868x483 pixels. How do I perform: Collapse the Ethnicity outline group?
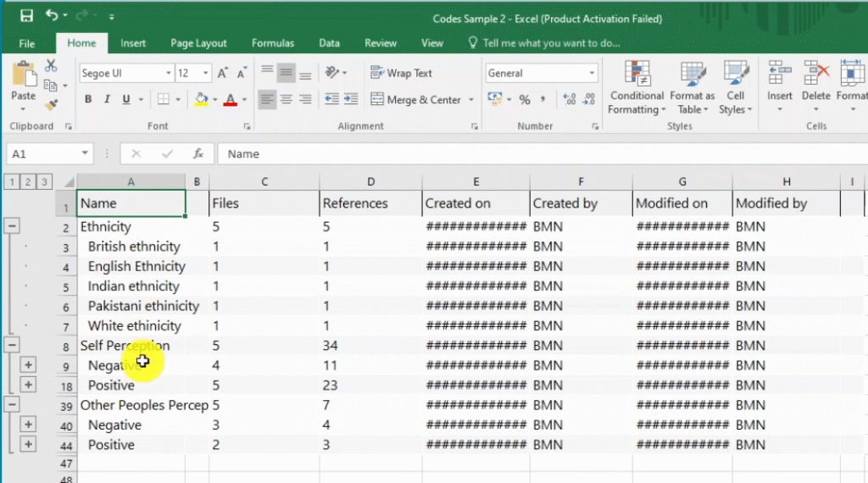[x=12, y=226]
